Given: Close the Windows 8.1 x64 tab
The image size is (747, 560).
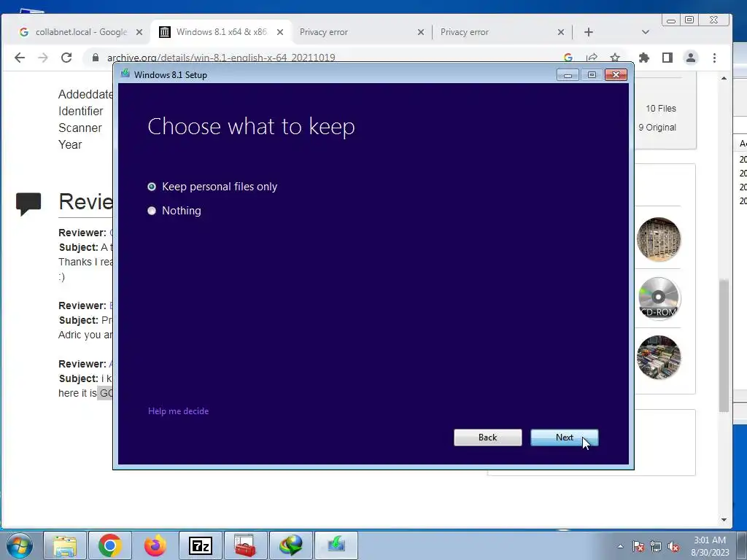Looking at the screenshot, I should (280, 32).
